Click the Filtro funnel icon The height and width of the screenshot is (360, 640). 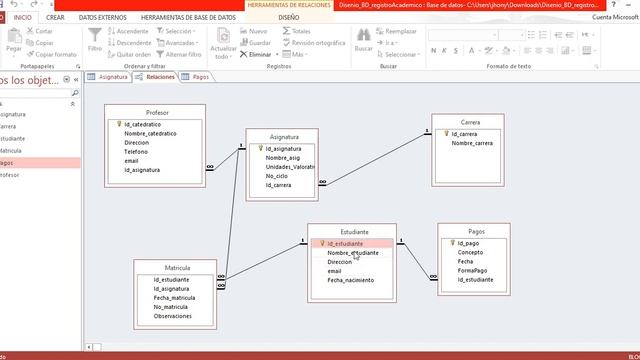point(95,35)
